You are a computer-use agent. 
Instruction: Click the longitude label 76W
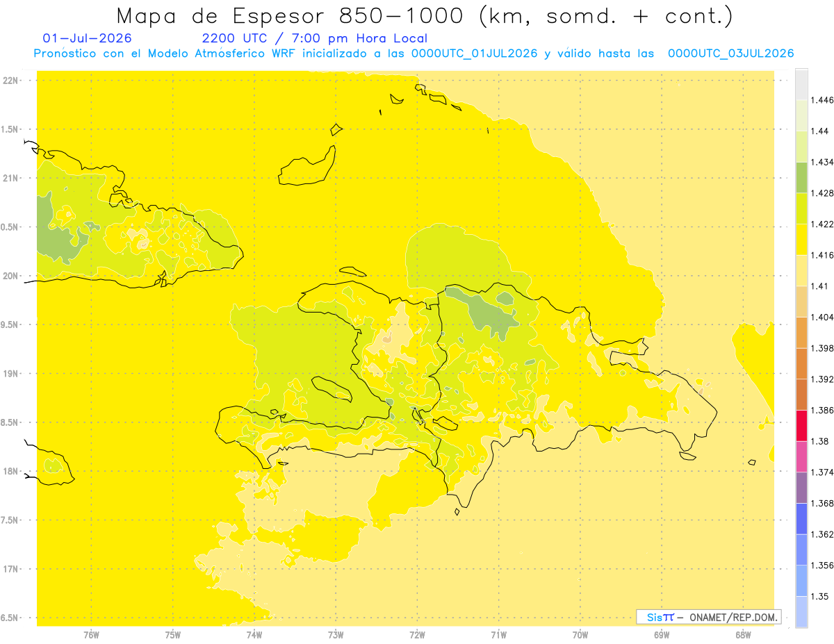[91, 634]
